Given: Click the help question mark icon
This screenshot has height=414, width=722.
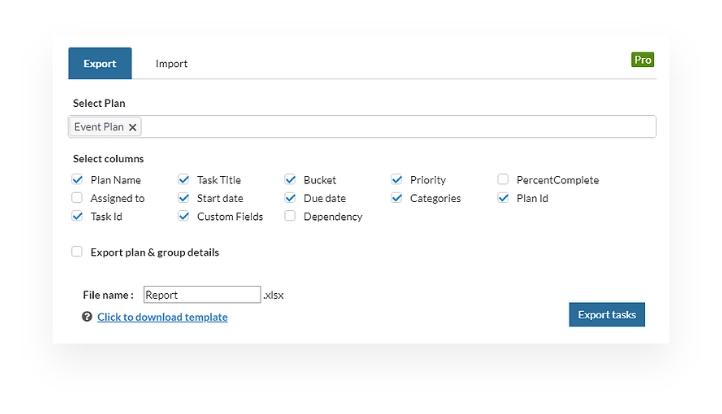Looking at the screenshot, I should pos(87,316).
